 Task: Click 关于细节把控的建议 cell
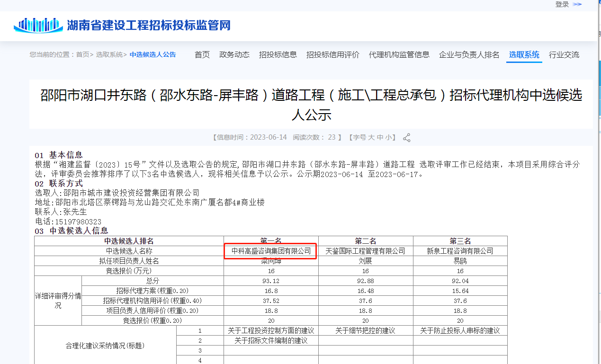(366, 330)
